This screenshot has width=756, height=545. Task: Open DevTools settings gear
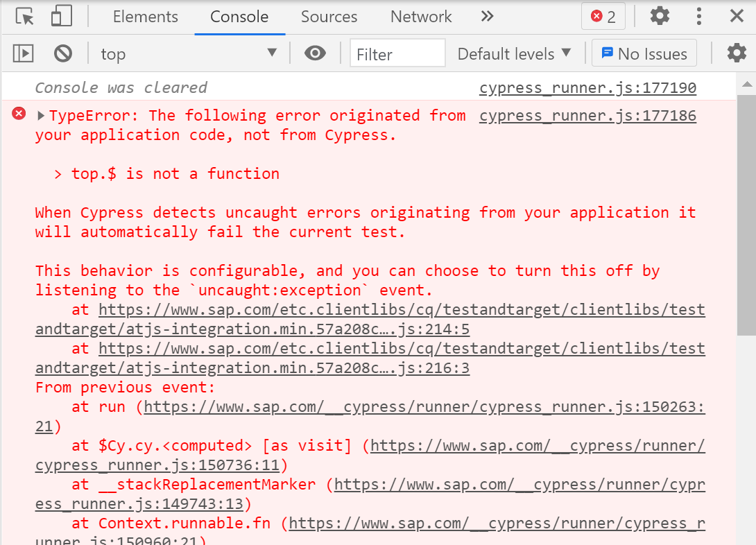(x=660, y=17)
